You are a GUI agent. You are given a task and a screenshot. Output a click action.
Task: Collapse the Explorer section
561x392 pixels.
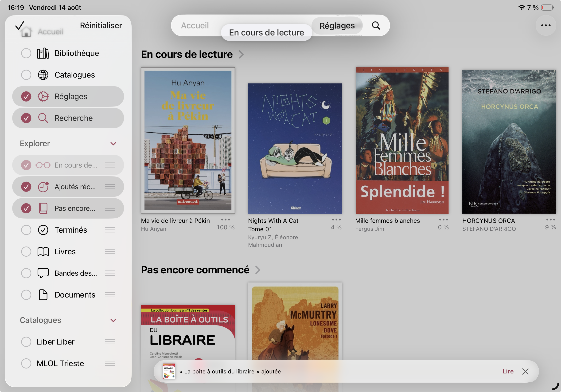click(113, 143)
